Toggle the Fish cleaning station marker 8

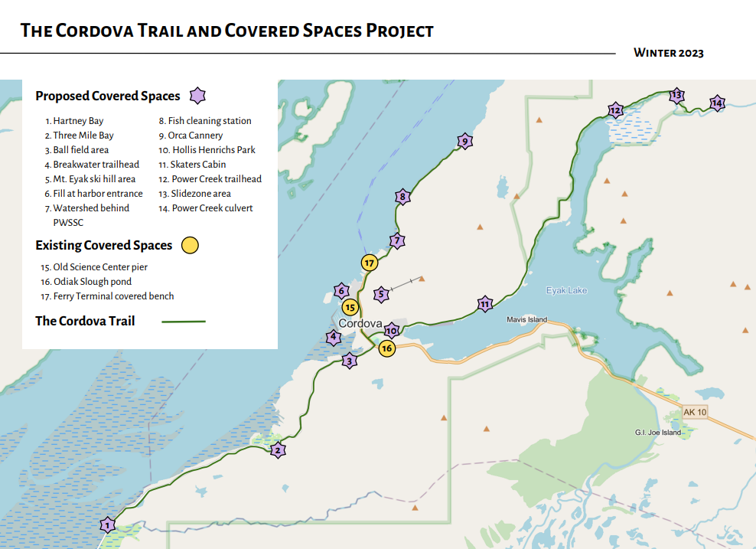click(401, 196)
